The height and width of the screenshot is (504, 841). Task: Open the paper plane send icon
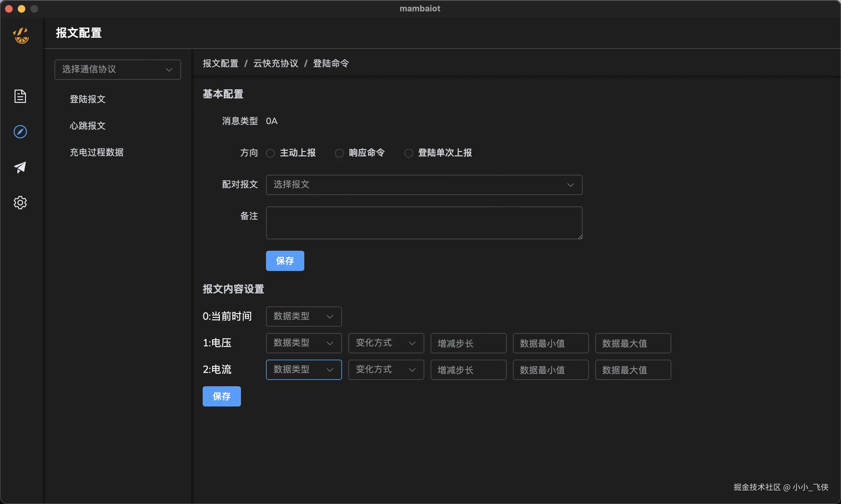coord(20,167)
